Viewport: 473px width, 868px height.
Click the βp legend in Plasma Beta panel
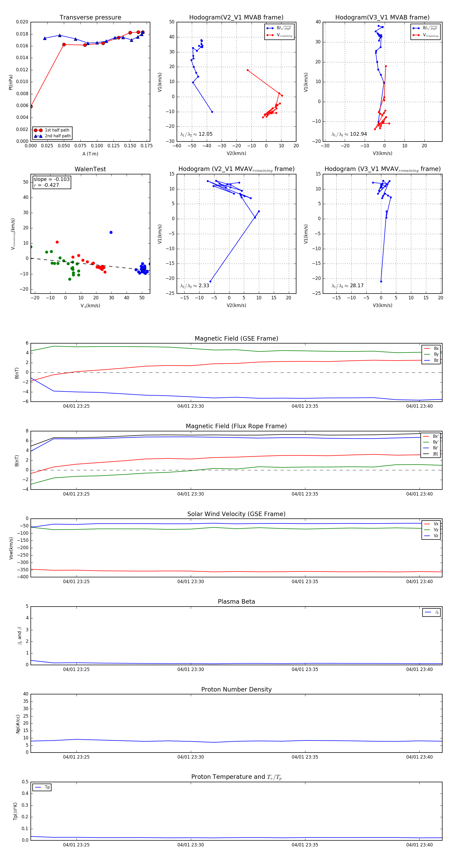[431, 612]
